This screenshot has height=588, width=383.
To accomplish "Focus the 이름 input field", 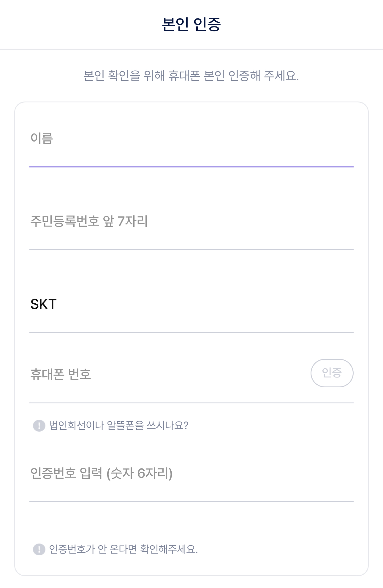I will 191,139.
